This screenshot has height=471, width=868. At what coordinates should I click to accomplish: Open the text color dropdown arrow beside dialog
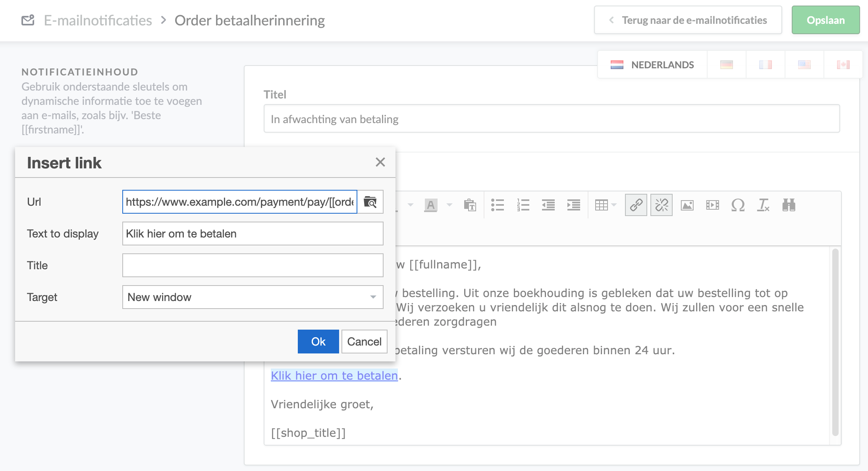coord(411,205)
